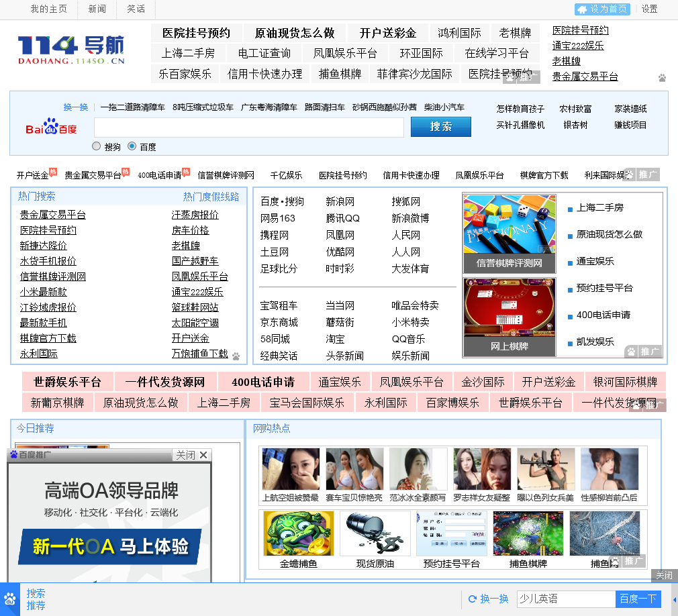Click pink 世爵娱乐平台 button in first pink row
Screen dimensions: 678x616
click(x=67, y=382)
